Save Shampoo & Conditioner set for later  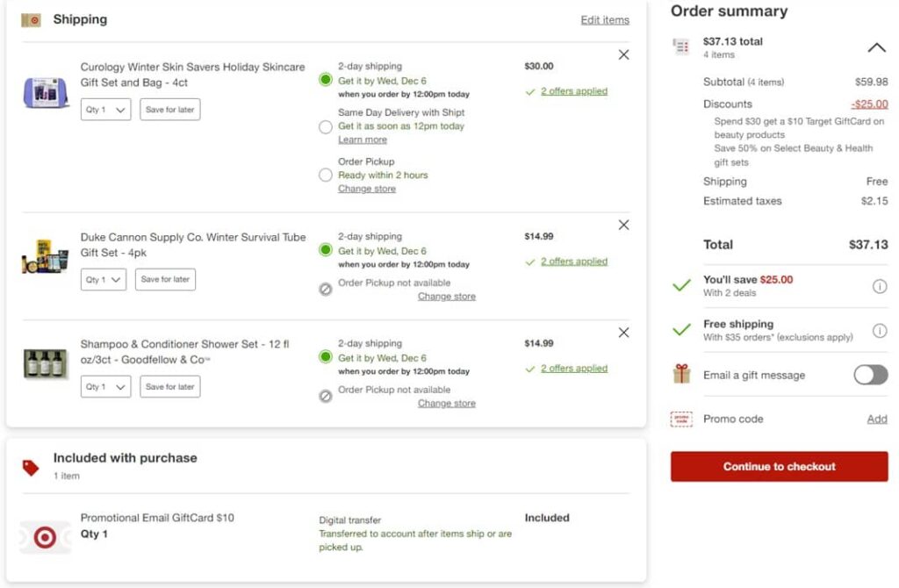169,386
